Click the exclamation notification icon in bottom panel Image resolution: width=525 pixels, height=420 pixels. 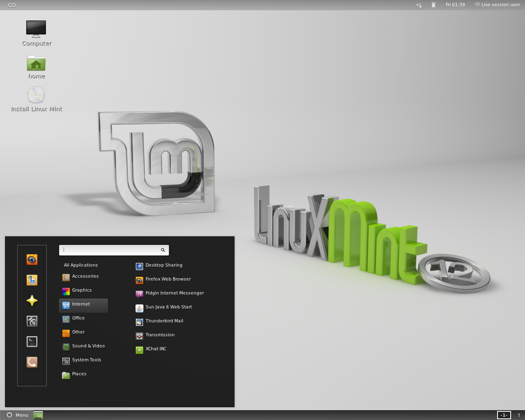pos(519,415)
